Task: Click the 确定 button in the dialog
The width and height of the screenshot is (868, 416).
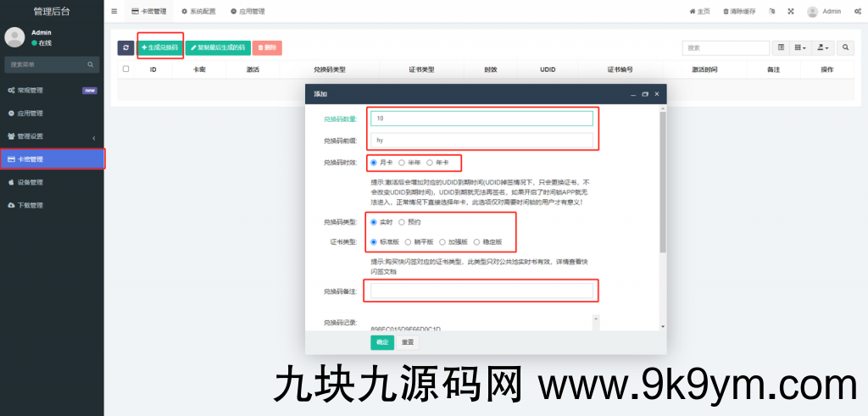Action: [x=382, y=342]
